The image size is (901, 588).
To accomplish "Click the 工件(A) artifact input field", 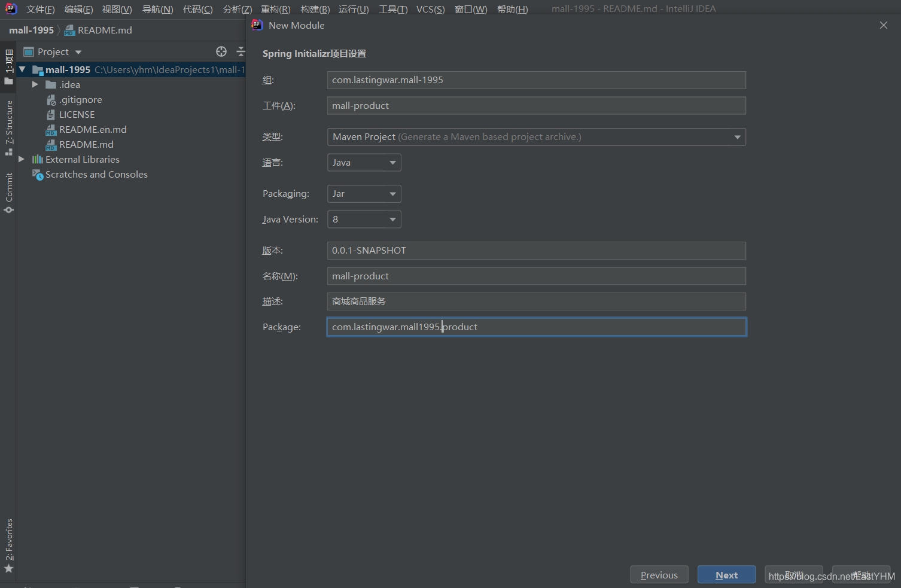I will click(x=536, y=106).
